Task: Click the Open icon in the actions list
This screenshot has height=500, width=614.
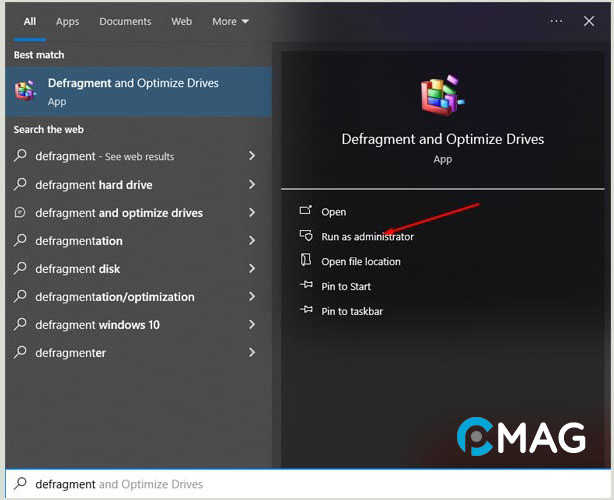Action: (306, 211)
